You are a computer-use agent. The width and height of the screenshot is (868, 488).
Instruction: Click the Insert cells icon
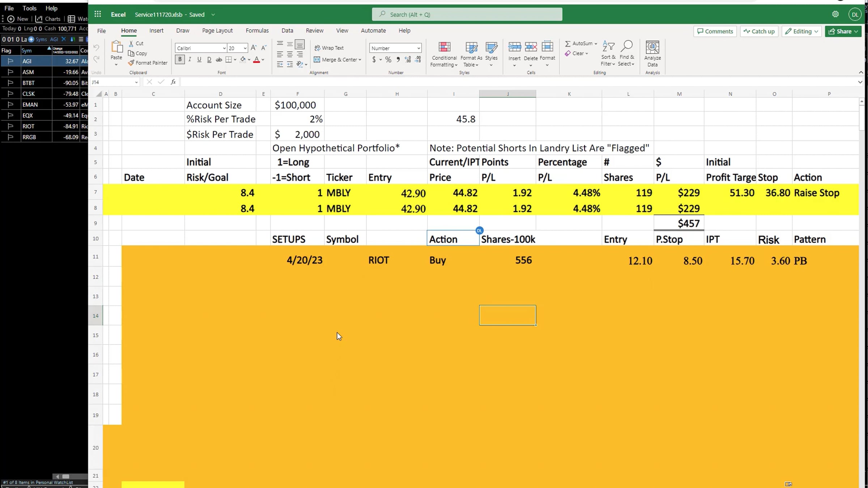click(x=514, y=47)
